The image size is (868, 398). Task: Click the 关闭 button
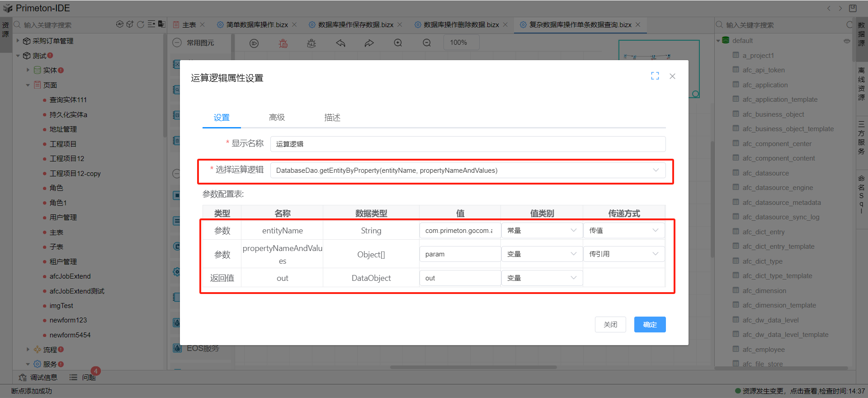point(610,325)
